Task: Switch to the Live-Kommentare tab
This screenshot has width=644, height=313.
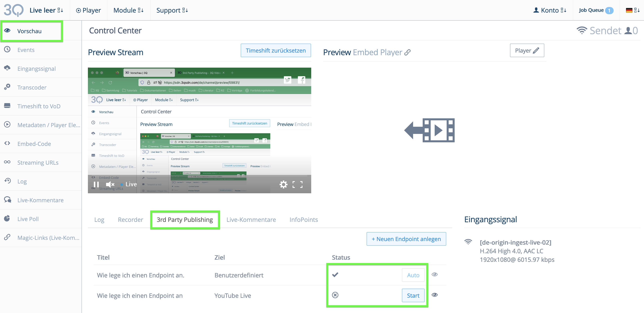Action: 251,219
